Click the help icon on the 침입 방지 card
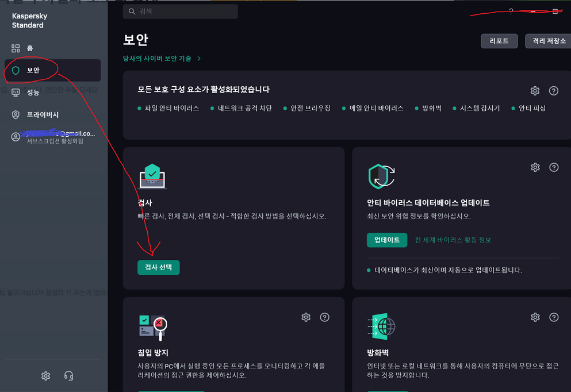571x392 pixels. click(324, 317)
